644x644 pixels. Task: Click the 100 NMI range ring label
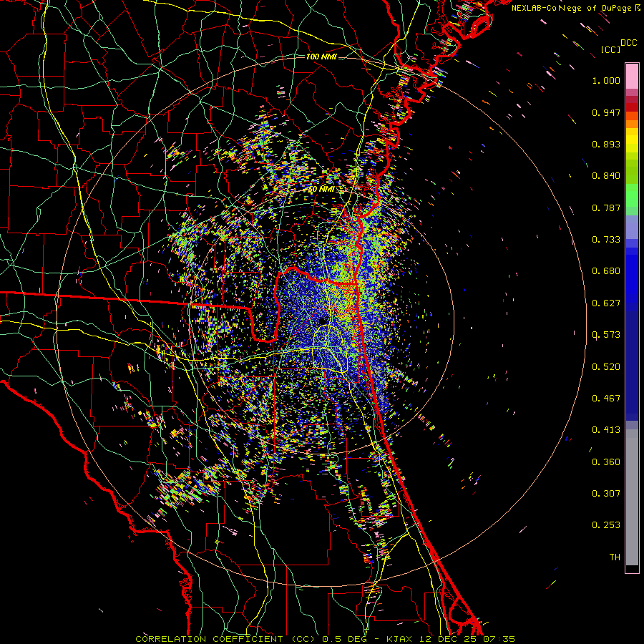(321, 57)
